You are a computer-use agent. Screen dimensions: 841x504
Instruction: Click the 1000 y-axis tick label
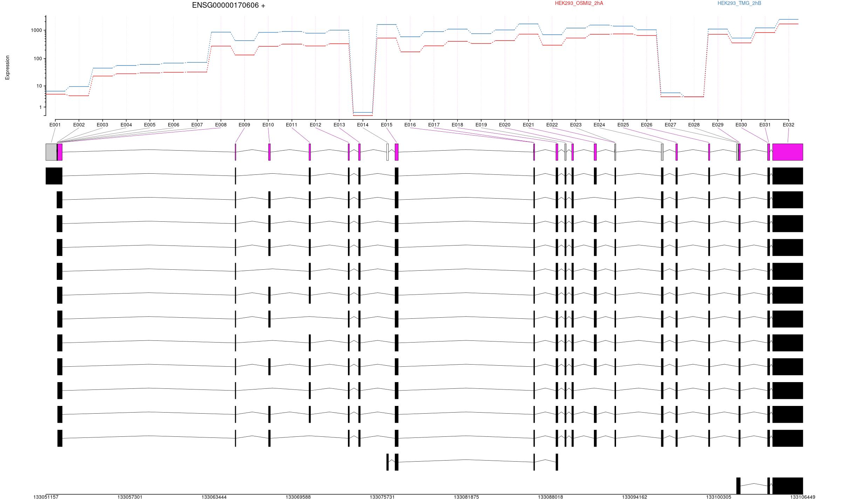click(x=36, y=30)
